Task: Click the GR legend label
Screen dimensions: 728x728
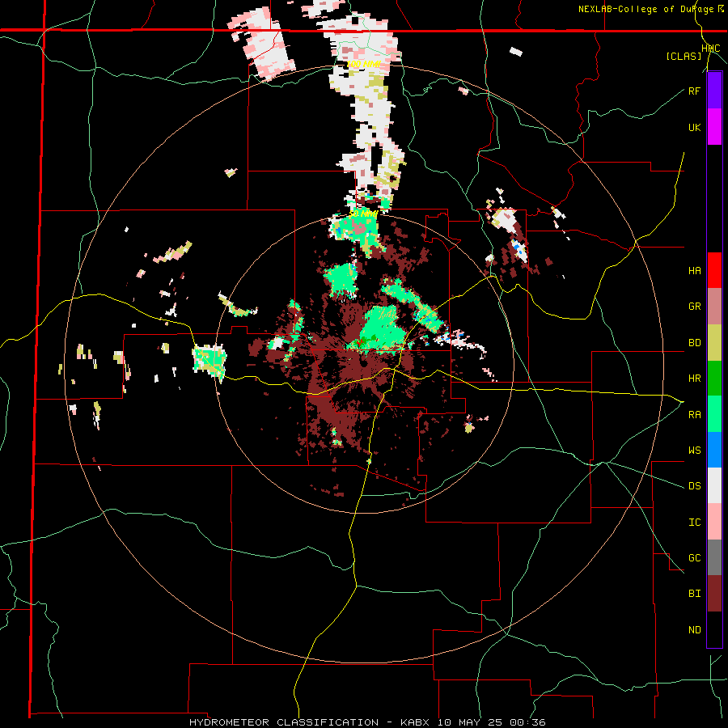Action: [x=694, y=307]
